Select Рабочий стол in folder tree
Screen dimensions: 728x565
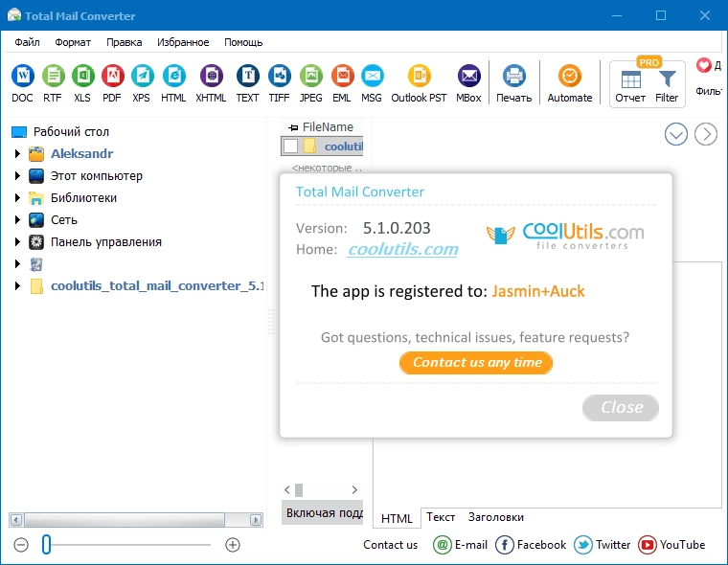point(71,132)
